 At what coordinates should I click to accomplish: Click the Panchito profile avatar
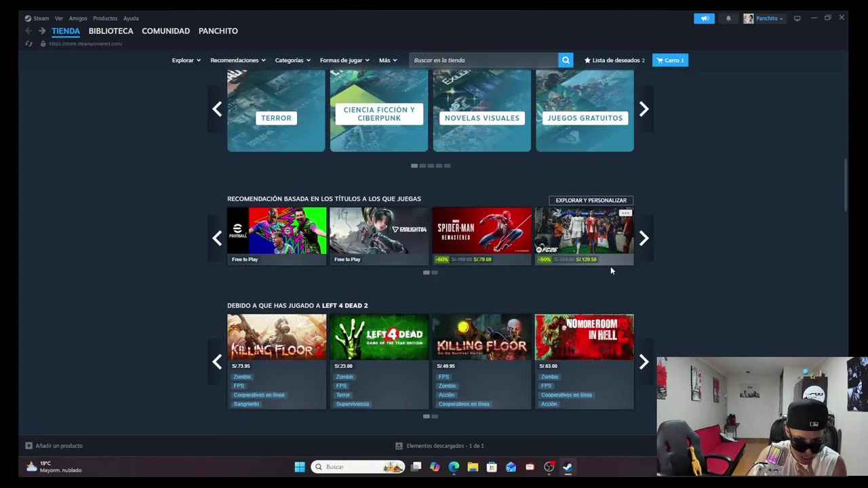(x=748, y=18)
